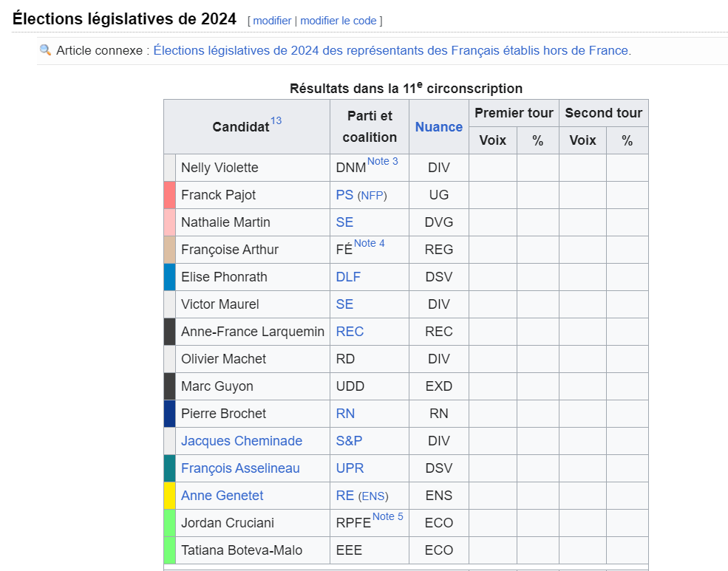Open Note 5 next to RPFE
The image size is (728, 571).
coord(388,516)
